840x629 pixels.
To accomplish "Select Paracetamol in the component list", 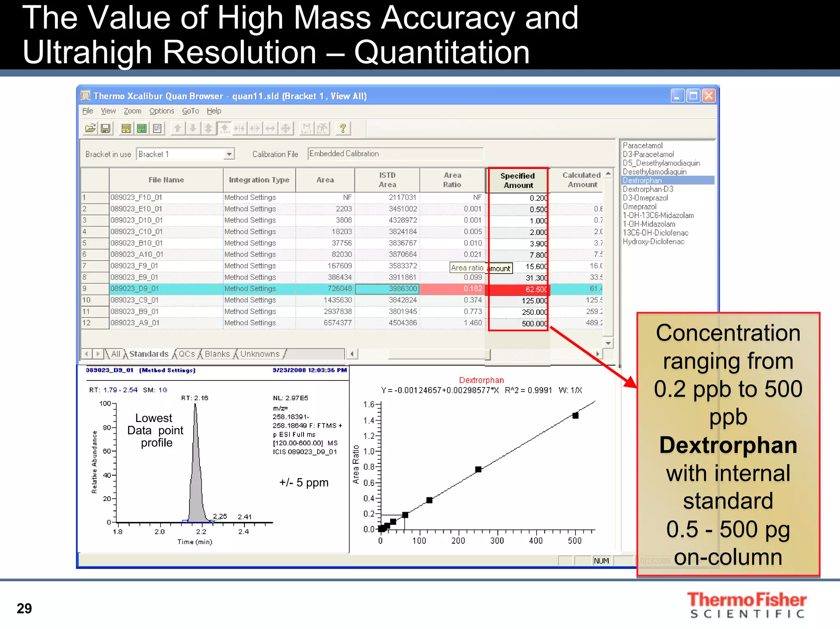I will pos(642,146).
